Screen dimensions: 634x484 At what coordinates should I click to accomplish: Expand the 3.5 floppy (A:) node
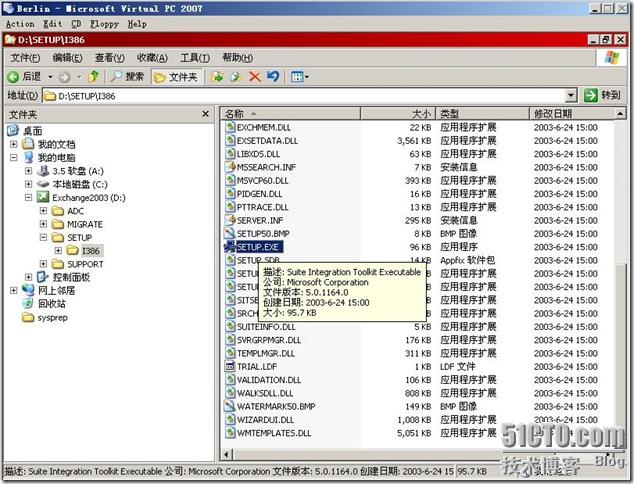pyautogui.click(x=28, y=171)
